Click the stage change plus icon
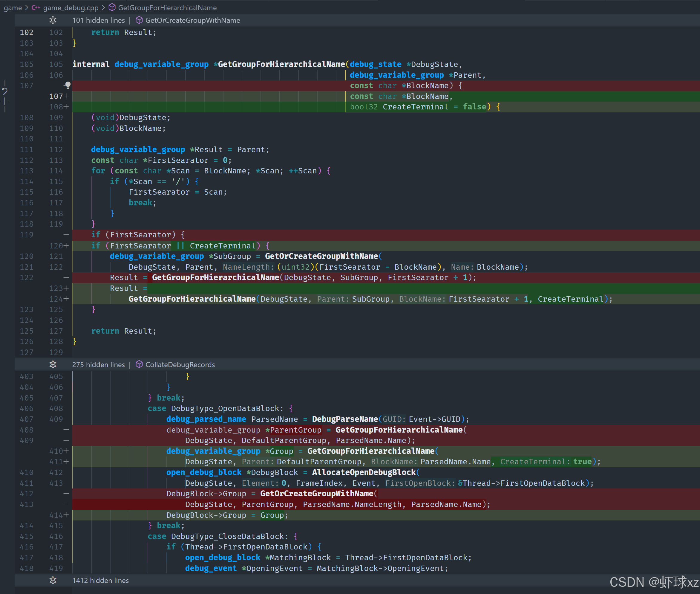Viewport: 700px width, 594px height. [4, 101]
